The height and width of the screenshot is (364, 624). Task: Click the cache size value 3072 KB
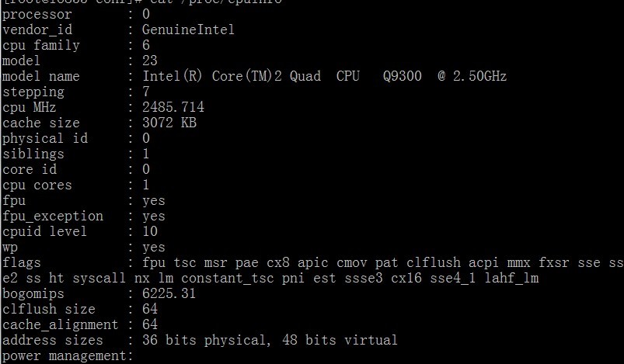coord(169,123)
